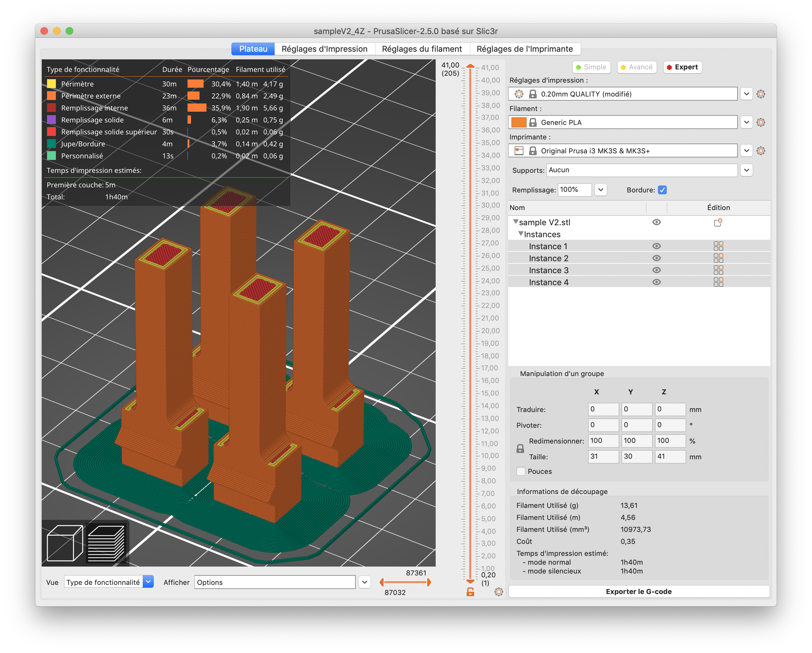Open the Réglages de l'Imprimante tab
Viewport: 812px width, 653px height.
click(525, 49)
